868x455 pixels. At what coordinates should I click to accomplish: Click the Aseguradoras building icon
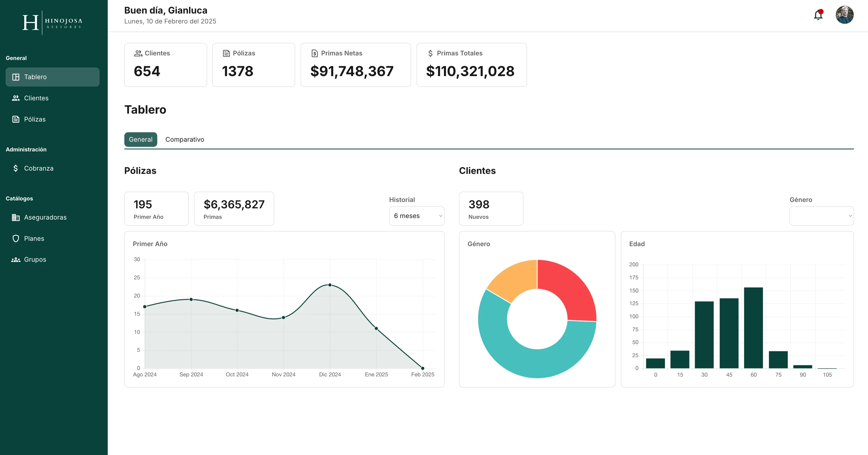pos(16,217)
